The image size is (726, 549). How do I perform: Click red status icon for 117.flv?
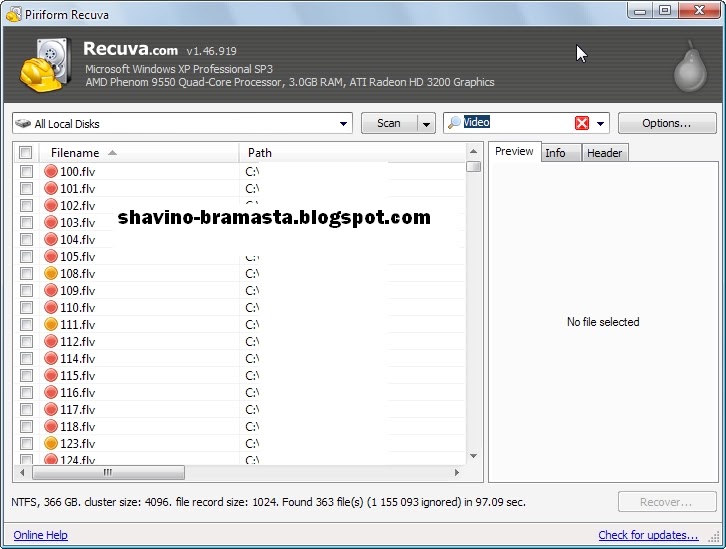tap(50, 409)
